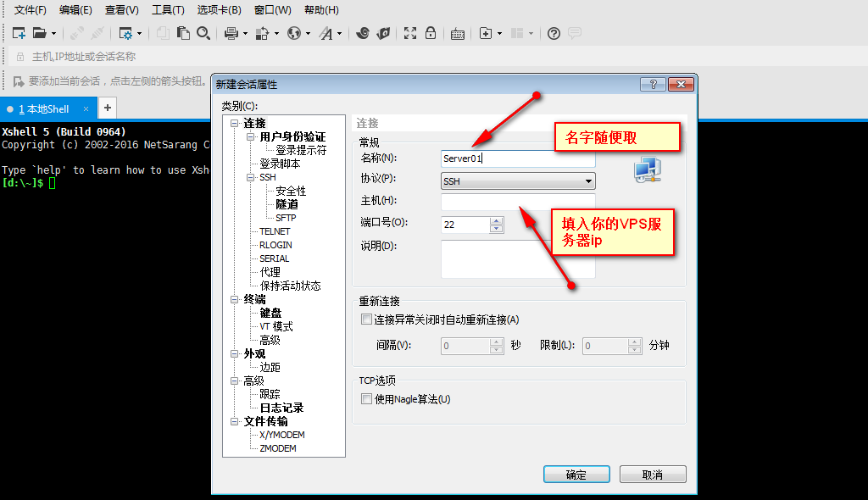Launch Xagent from the toolbar icon
Image resolution: width=868 pixels, height=500 pixels.
[383, 33]
